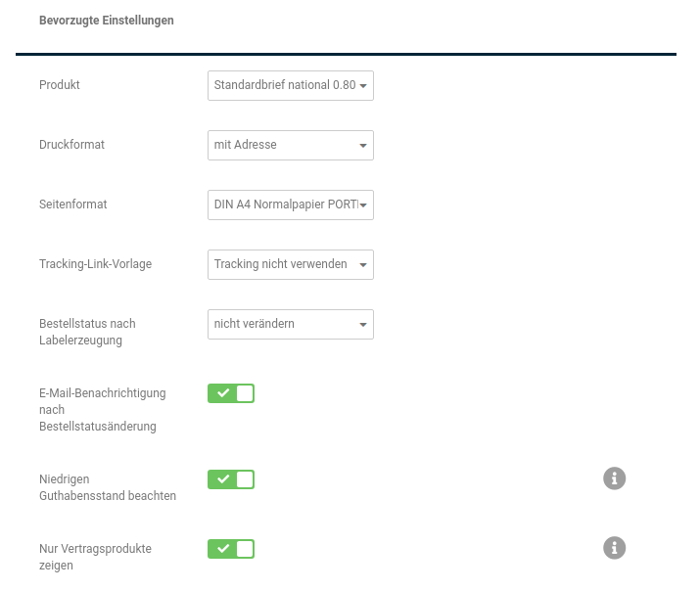
Task: Click the 'E-Mail-Benachrichtigung nach Bestellstatusänderung' label text
Action: [102, 410]
